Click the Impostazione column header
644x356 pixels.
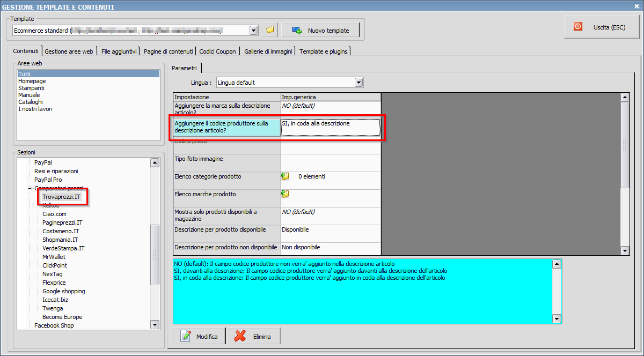pyautogui.click(x=226, y=97)
